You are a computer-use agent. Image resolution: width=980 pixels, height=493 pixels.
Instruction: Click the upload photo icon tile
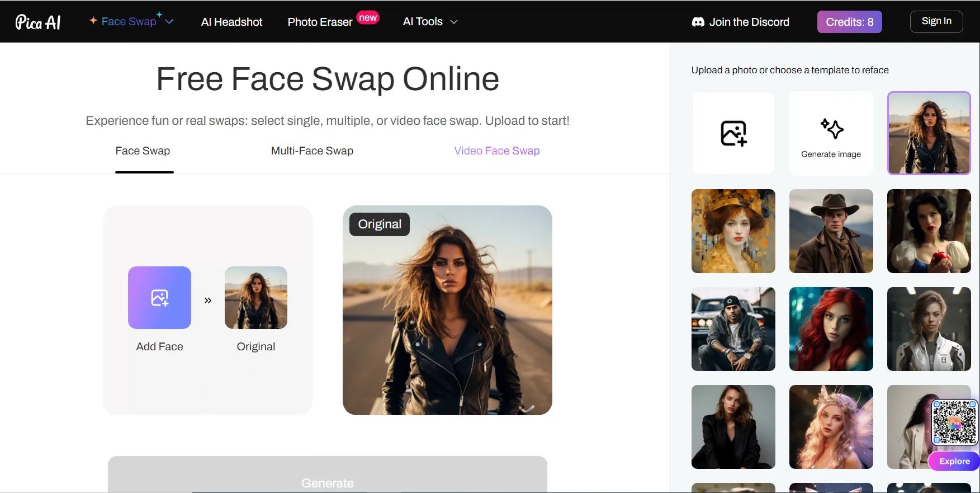(733, 133)
